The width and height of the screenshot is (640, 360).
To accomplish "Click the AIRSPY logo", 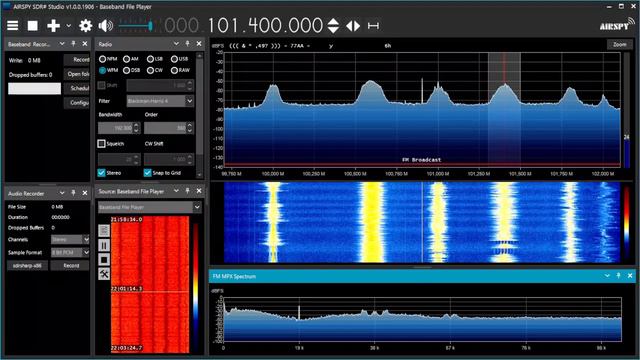I will tap(617, 25).
